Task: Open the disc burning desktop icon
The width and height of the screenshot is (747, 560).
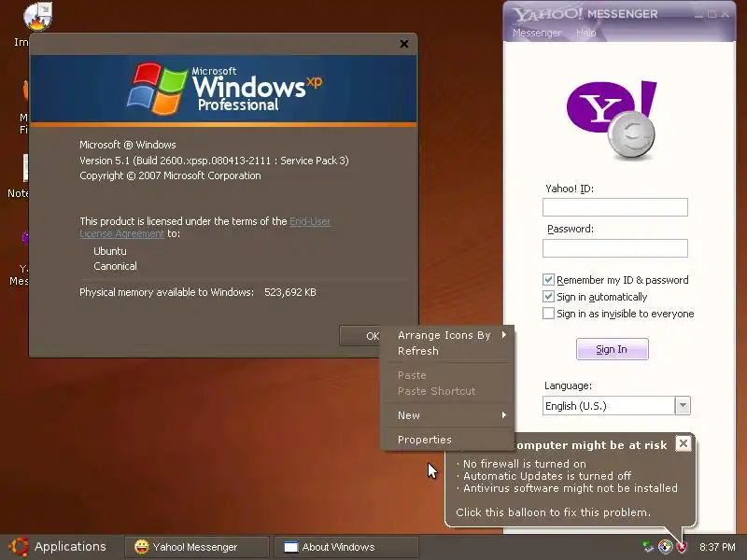Action: (x=37, y=17)
